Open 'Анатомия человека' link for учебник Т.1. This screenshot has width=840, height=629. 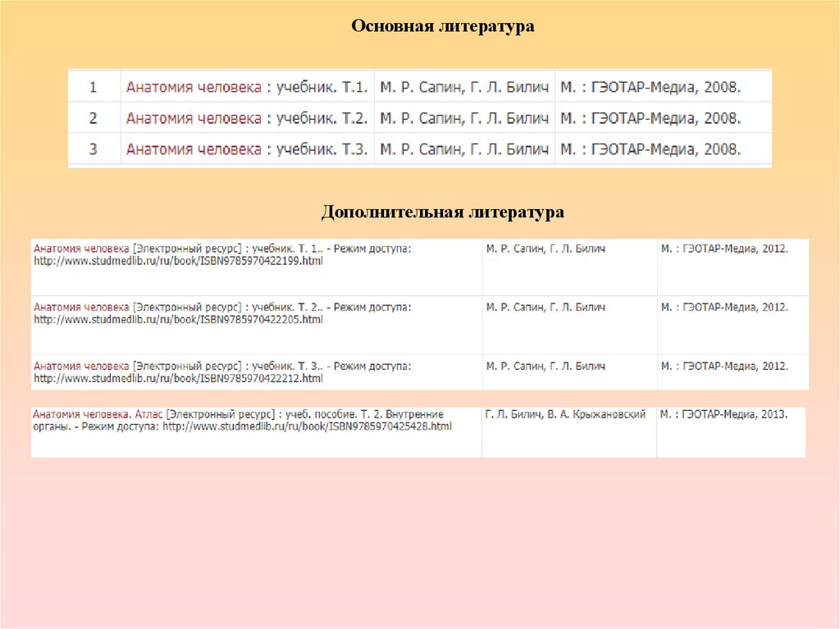point(194,87)
